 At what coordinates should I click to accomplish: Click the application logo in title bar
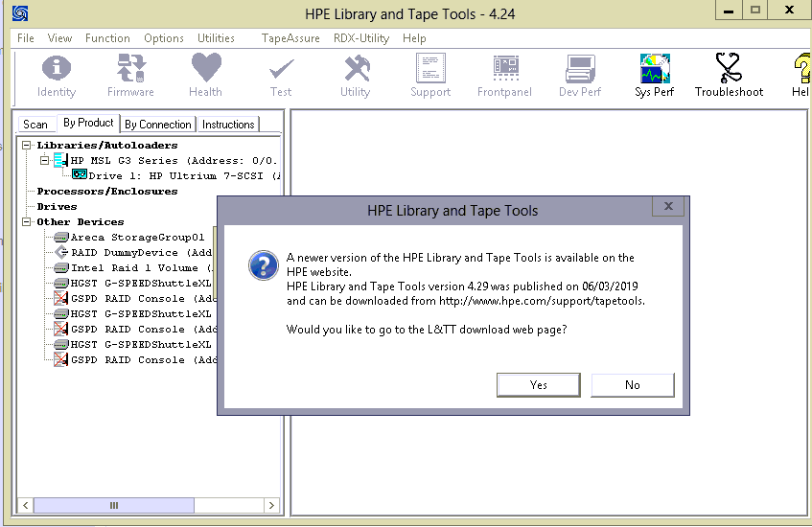[x=20, y=13]
